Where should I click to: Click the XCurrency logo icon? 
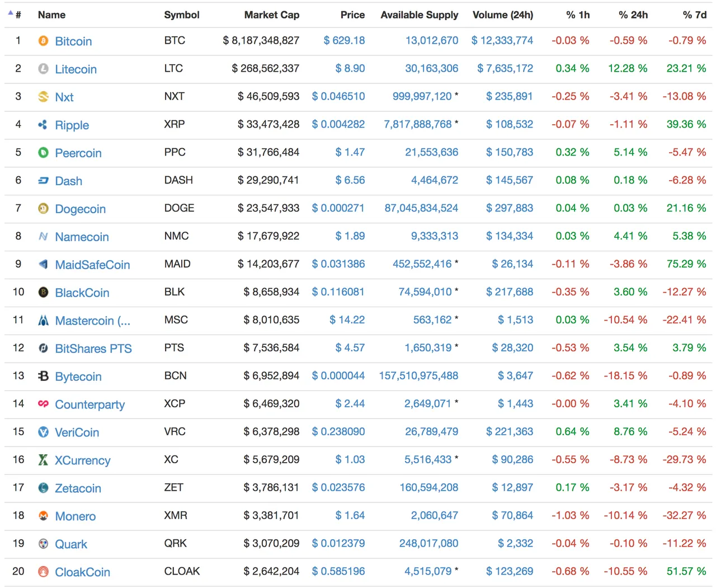pyautogui.click(x=43, y=460)
